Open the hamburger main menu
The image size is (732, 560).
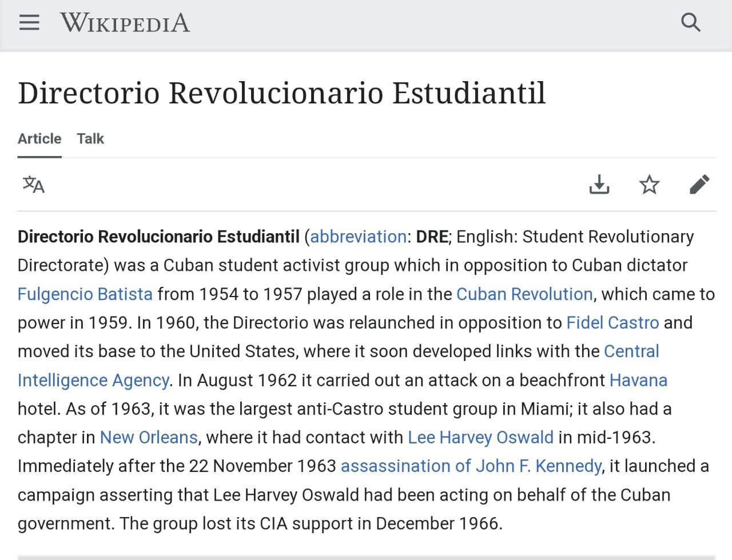pos(29,23)
